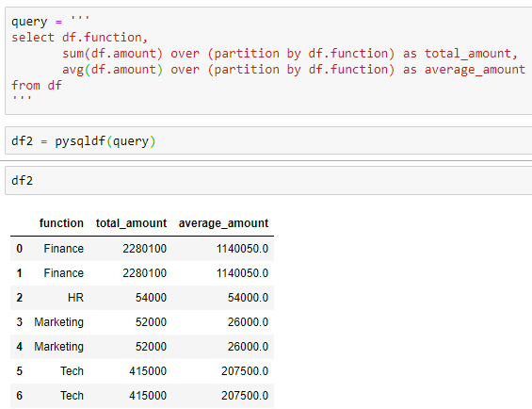
Task: Click the 54000.0 average_amount cell
Action: [x=248, y=298]
